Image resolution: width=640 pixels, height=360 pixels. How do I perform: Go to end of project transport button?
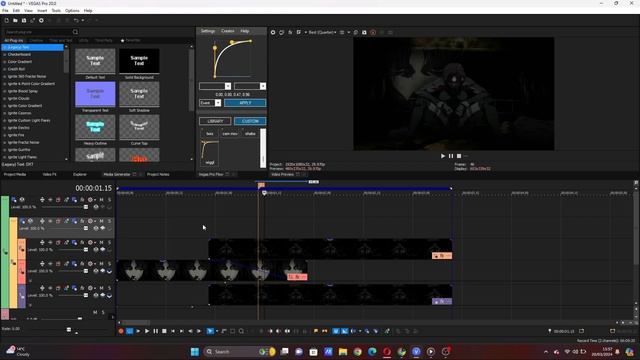[x=182, y=331]
